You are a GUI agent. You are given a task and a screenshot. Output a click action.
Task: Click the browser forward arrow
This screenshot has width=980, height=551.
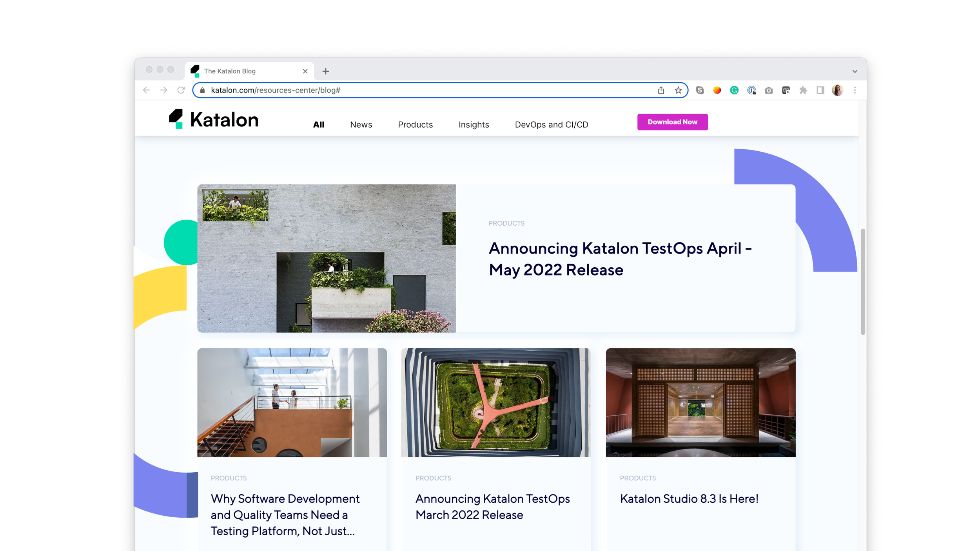coord(164,90)
